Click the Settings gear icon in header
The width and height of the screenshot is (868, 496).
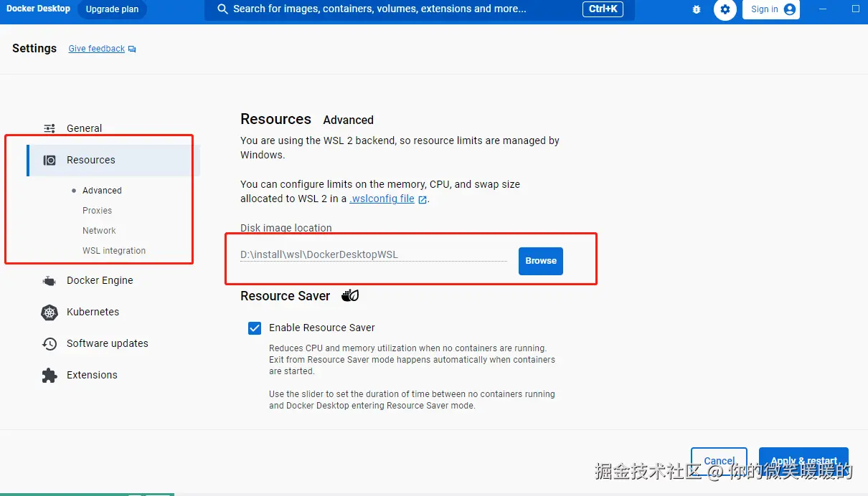tap(725, 9)
